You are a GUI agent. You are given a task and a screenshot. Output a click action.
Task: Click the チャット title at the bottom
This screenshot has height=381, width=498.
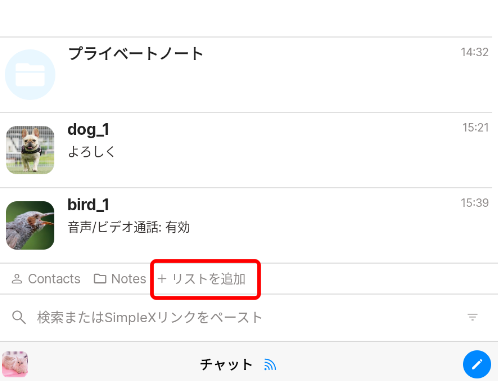coord(226,365)
